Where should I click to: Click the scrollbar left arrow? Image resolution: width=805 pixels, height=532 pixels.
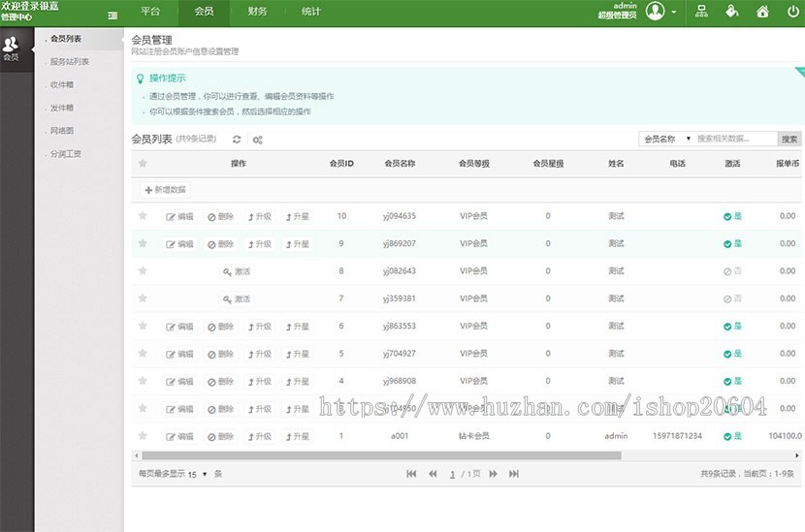(x=136, y=455)
